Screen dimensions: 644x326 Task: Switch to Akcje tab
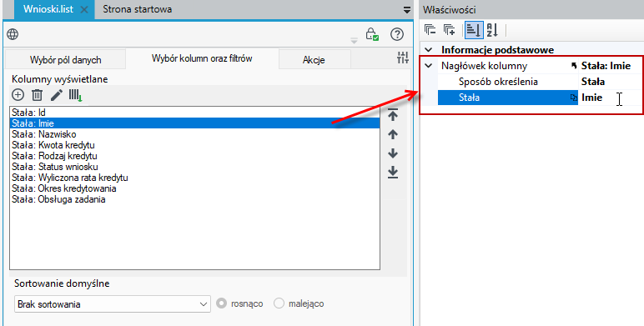point(314,60)
